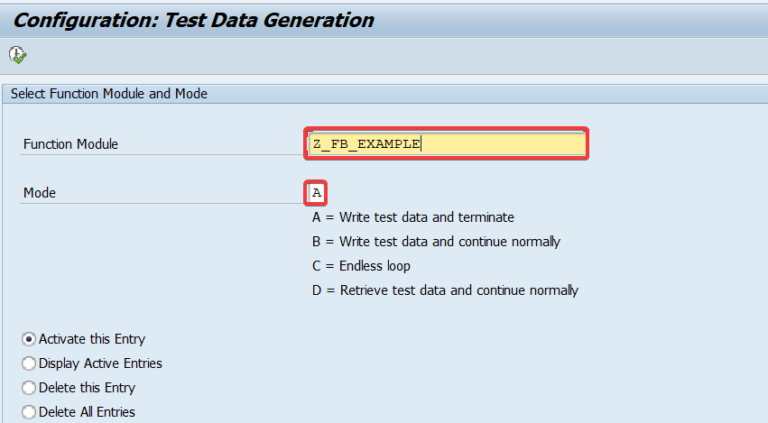Click the Select Function Module and Mode header
The height and width of the screenshot is (423, 768).
(109, 93)
